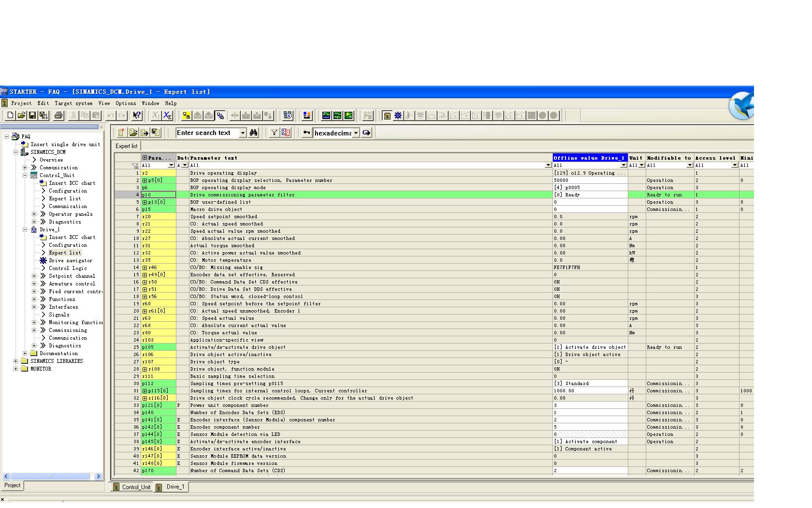Open the Parameter text filter dropdown

coord(548,165)
